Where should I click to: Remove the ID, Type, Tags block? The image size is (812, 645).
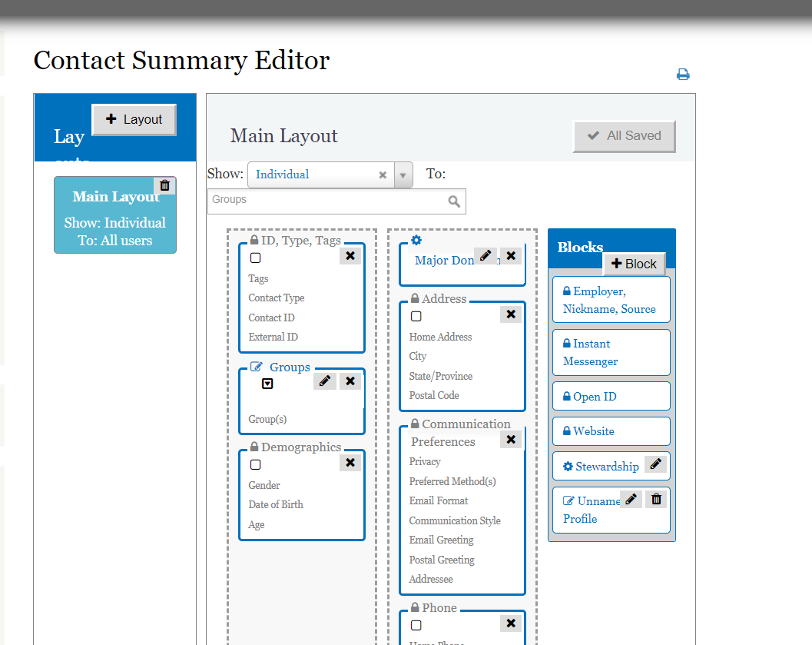(x=350, y=256)
